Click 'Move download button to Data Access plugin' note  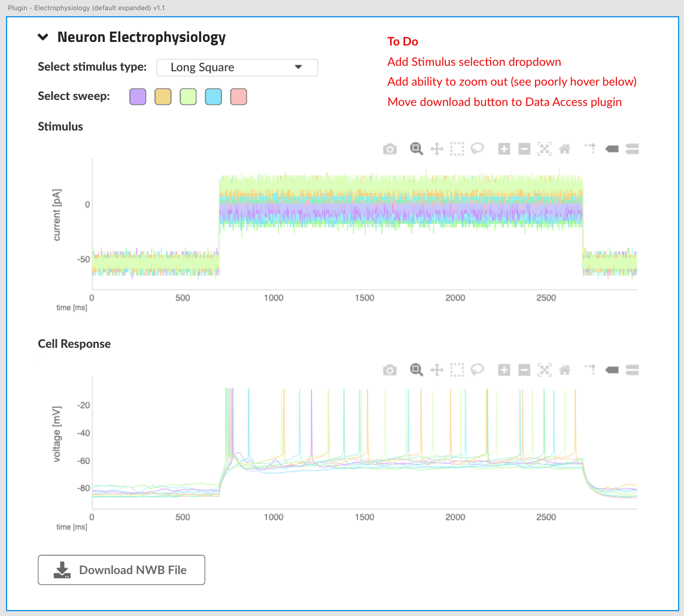(x=504, y=102)
